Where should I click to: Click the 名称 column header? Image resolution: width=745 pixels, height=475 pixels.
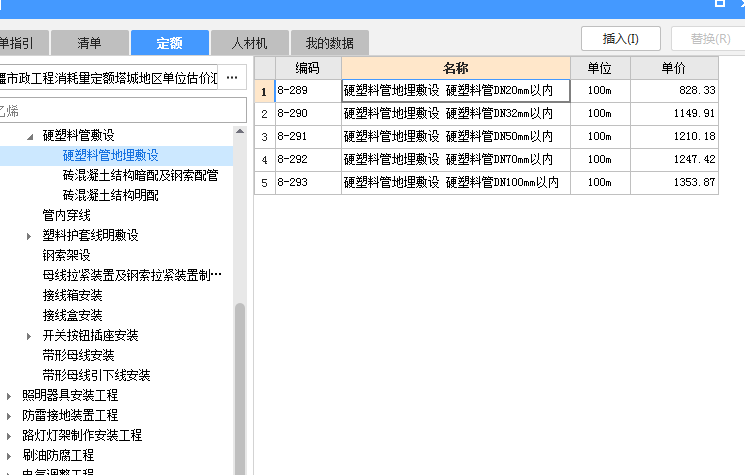point(456,68)
